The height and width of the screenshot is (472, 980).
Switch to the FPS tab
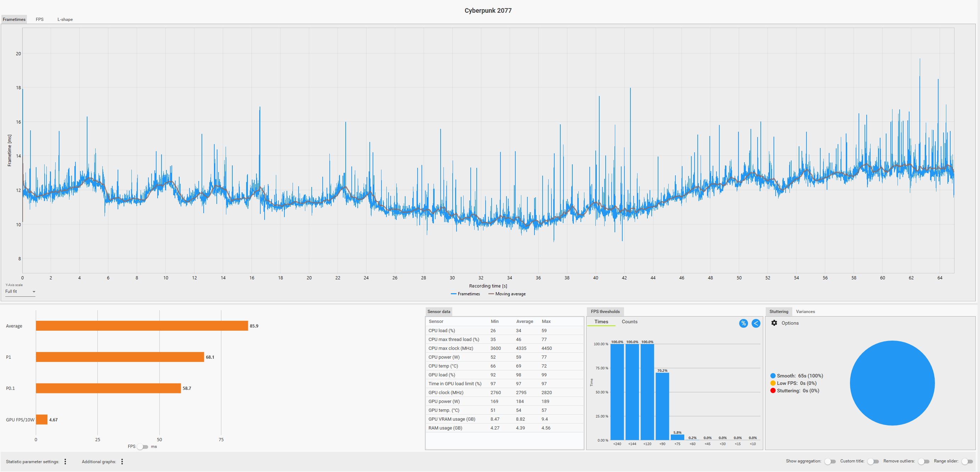pyautogui.click(x=40, y=19)
